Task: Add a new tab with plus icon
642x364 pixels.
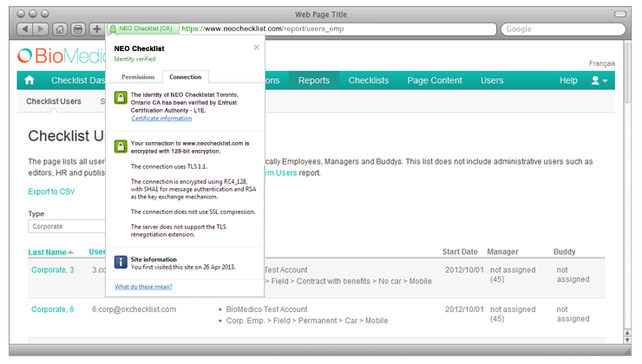Action: pyautogui.click(x=96, y=29)
